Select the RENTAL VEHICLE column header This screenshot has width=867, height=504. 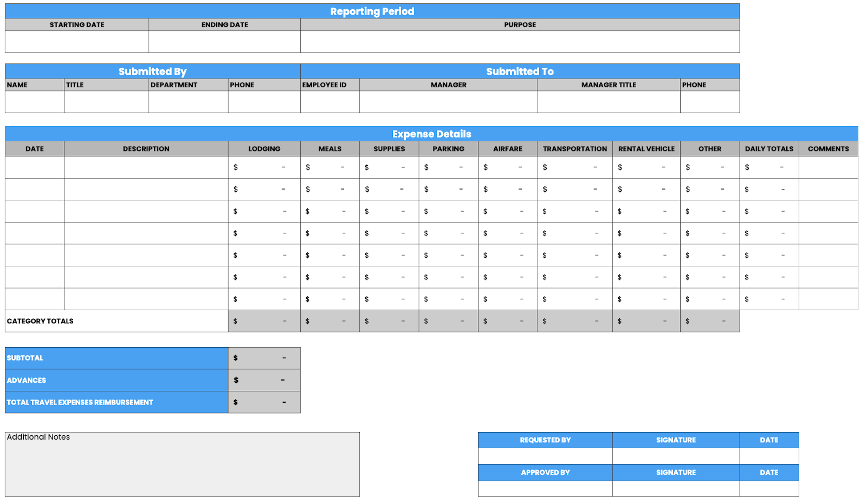646,149
